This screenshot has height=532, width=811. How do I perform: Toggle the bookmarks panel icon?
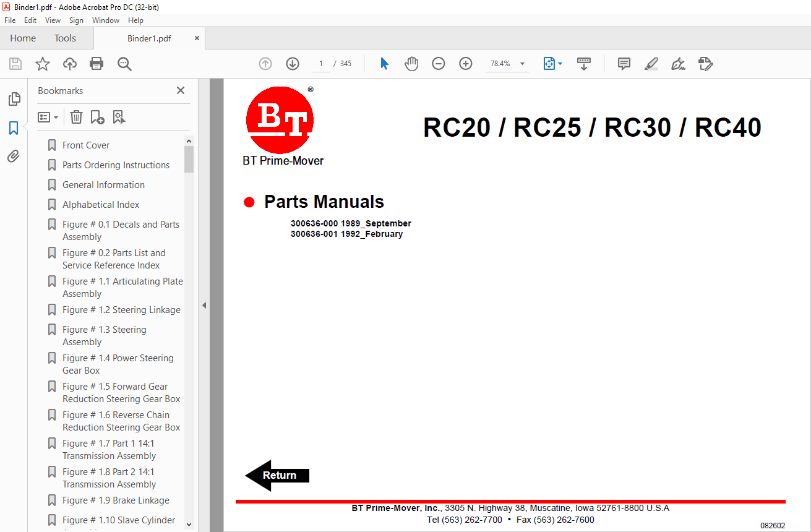pyautogui.click(x=14, y=128)
